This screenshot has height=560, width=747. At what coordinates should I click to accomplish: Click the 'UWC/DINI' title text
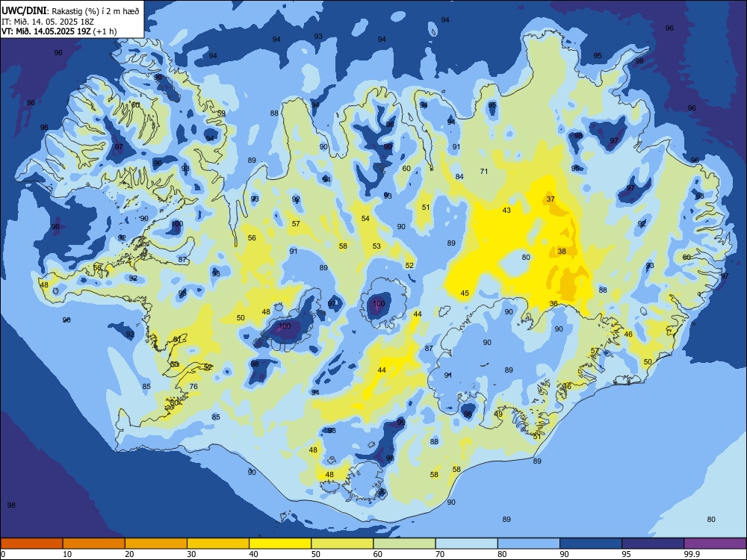[x=24, y=10]
